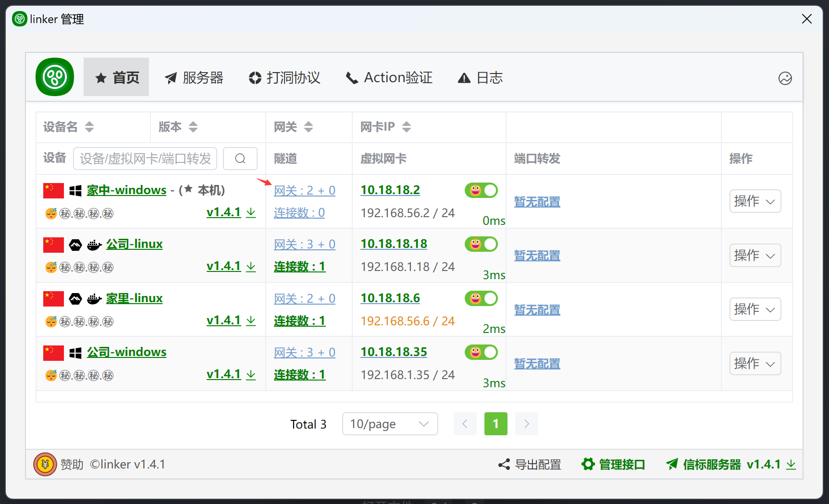Go to the previous page of devices
Screen dimensions: 829x504
465,424
